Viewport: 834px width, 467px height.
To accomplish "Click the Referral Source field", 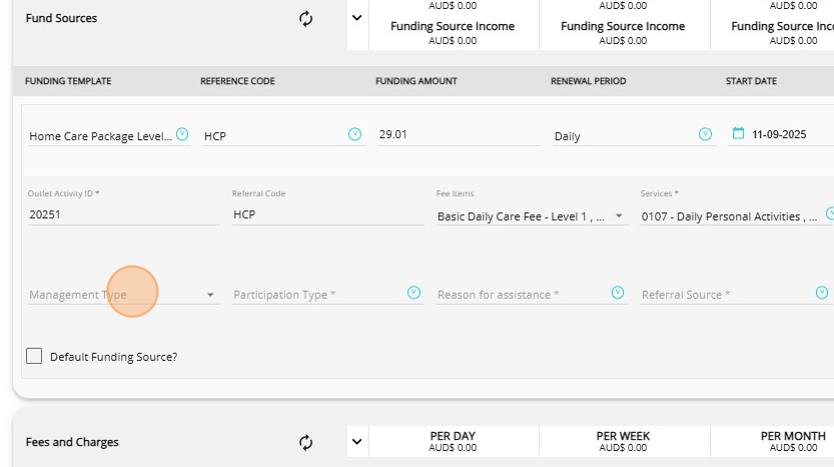I will click(x=725, y=295).
